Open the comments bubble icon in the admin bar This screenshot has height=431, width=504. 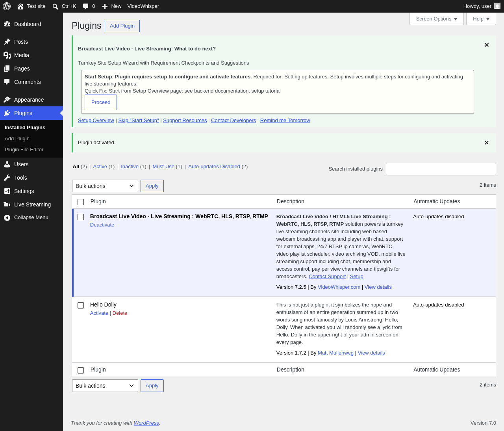tap(86, 6)
